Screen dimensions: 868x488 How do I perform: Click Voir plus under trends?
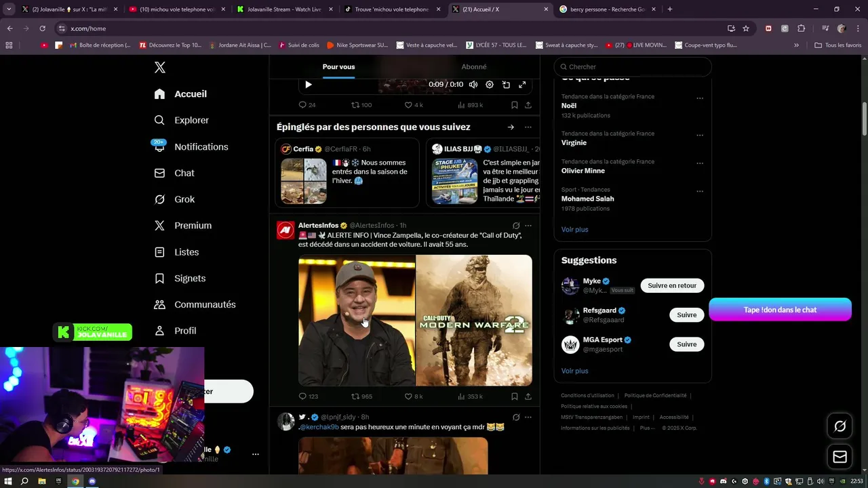click(x=575, y=229)
